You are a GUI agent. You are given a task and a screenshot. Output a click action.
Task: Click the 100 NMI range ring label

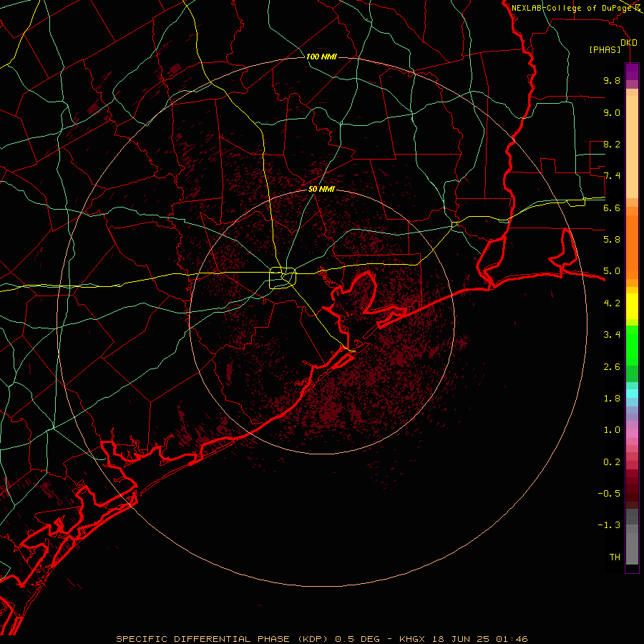tap(321, 57)
